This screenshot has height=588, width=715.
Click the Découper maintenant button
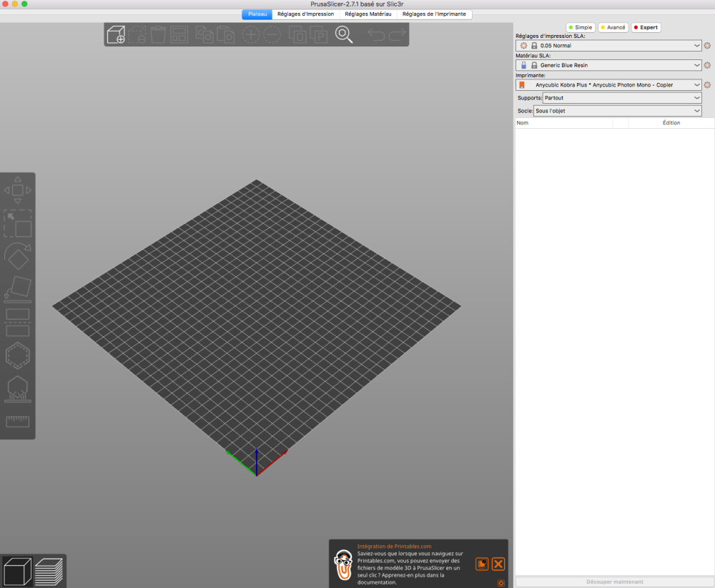pos(615,582)
